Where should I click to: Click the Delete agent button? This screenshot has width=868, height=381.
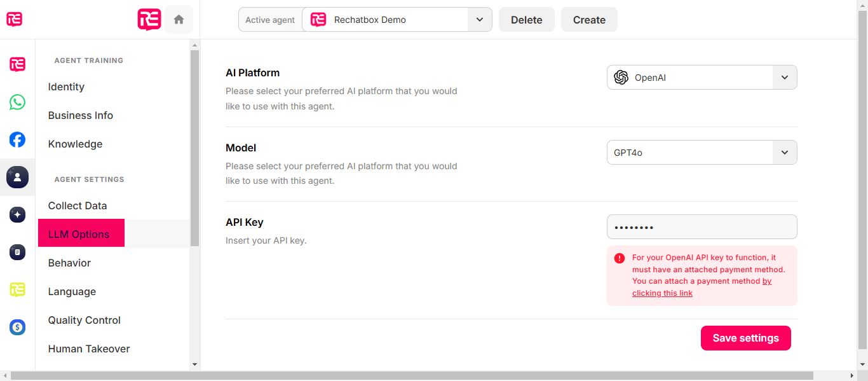tap(527, 20)
